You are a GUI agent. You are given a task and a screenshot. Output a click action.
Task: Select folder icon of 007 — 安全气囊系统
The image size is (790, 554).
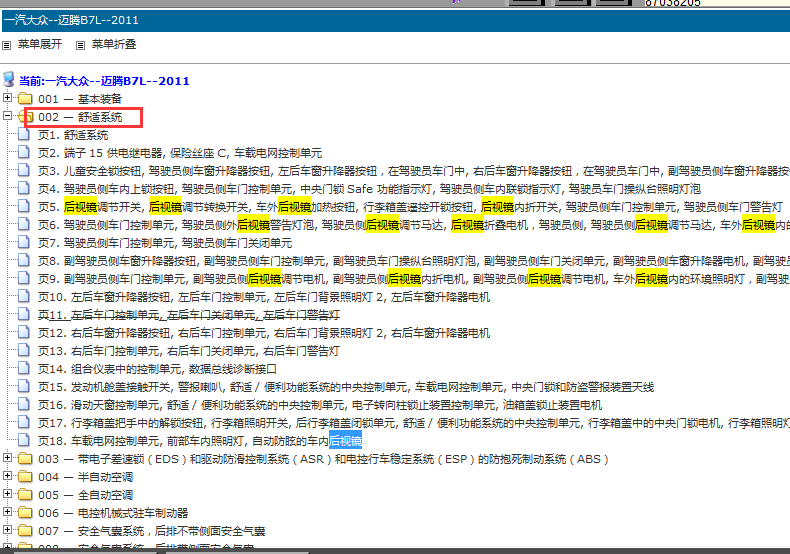(25, 531)
